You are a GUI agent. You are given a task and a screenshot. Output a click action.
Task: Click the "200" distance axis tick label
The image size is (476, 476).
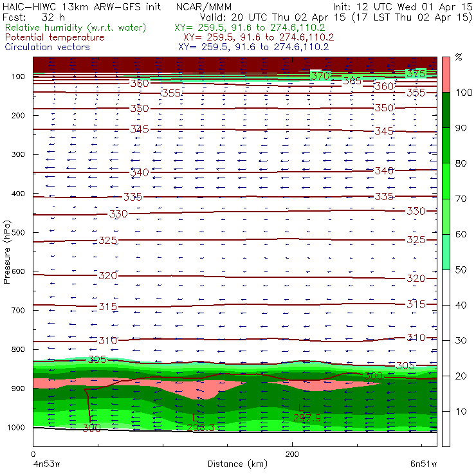click(x=292, y=454)
